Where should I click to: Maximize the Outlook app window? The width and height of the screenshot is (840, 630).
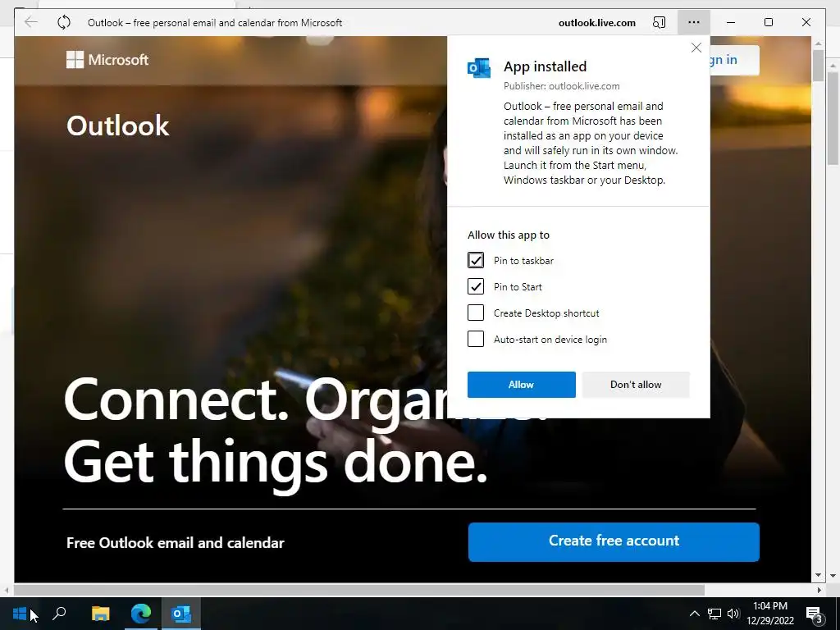[x=768, y=22]
